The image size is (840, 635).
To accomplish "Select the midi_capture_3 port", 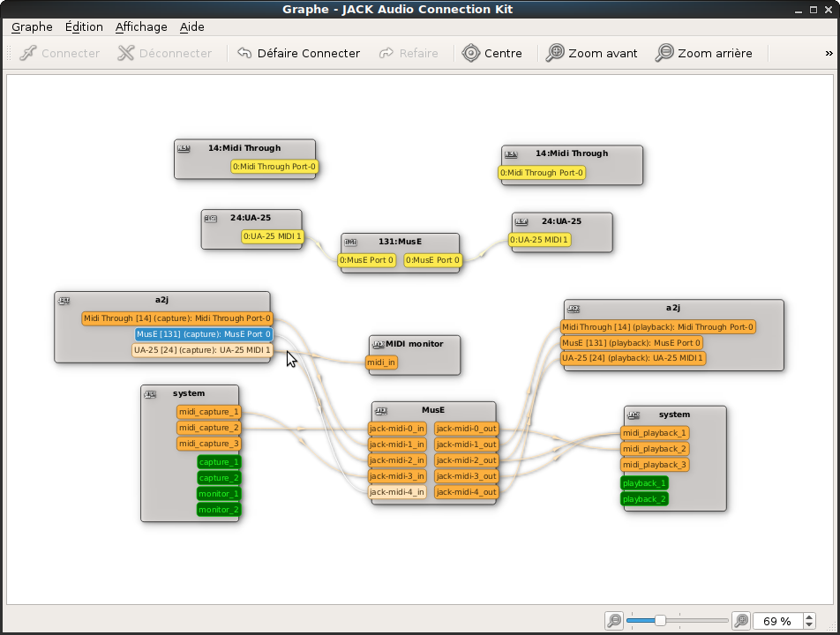I will click(x=208, y=444).
